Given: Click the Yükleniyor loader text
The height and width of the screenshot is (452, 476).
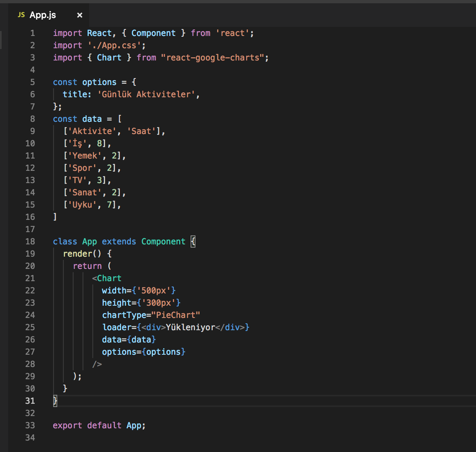Looking at the screenshot, I should tap(190, 327).
